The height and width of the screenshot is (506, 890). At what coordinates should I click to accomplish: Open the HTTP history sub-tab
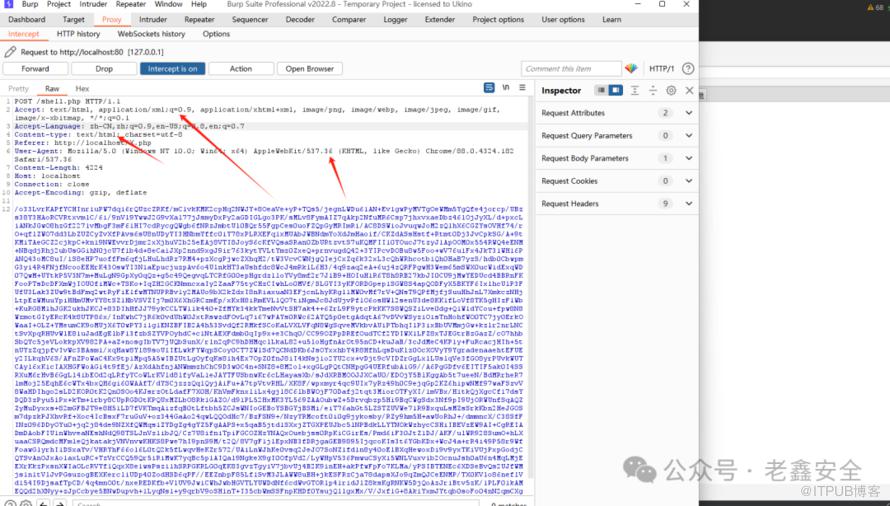(78, 34)
